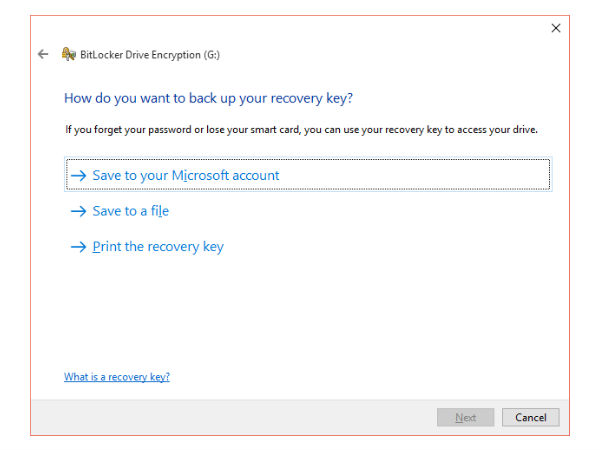Click blank space right of recovery key link
This screenshot has width=600, height=450.
pos(350,377)
